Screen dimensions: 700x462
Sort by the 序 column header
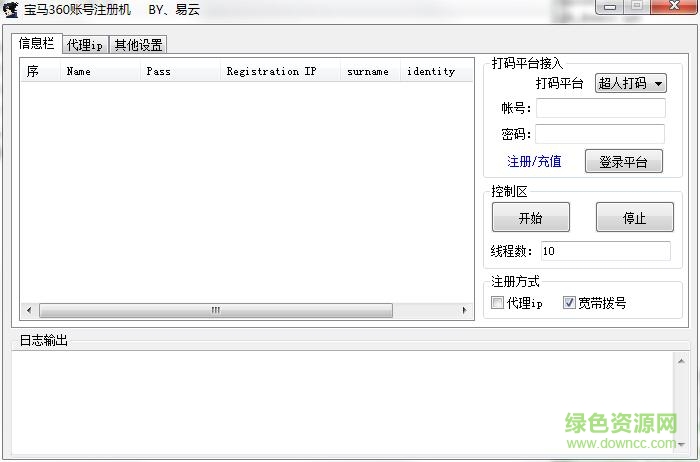(40, 71)
